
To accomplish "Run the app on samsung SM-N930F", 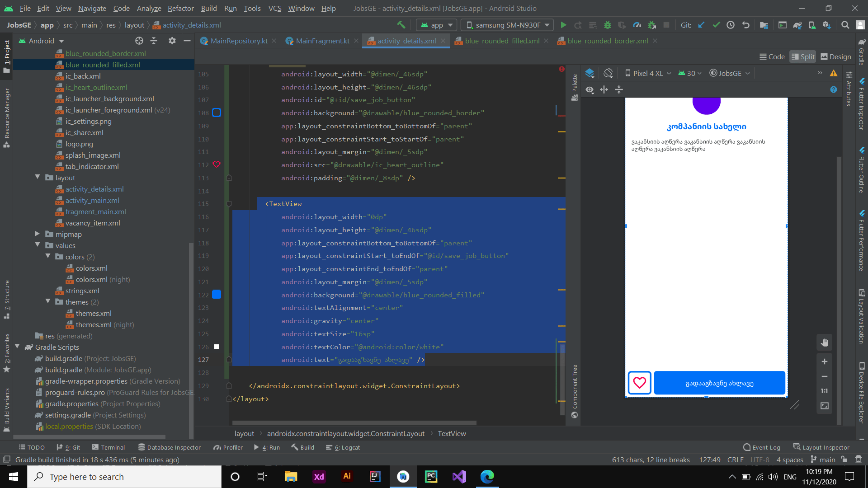I will click(563, 25).
